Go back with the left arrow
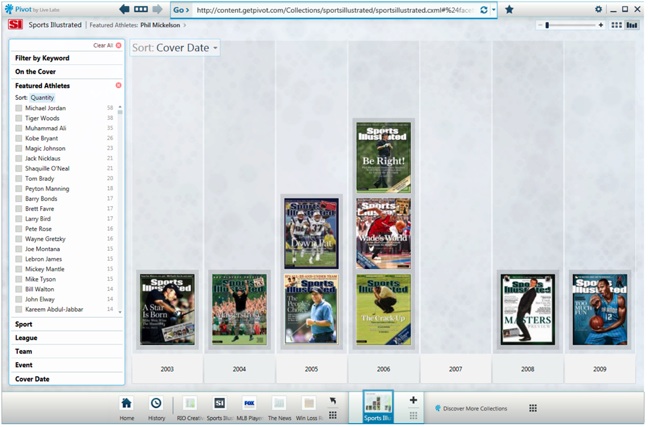 coord(124,9)
